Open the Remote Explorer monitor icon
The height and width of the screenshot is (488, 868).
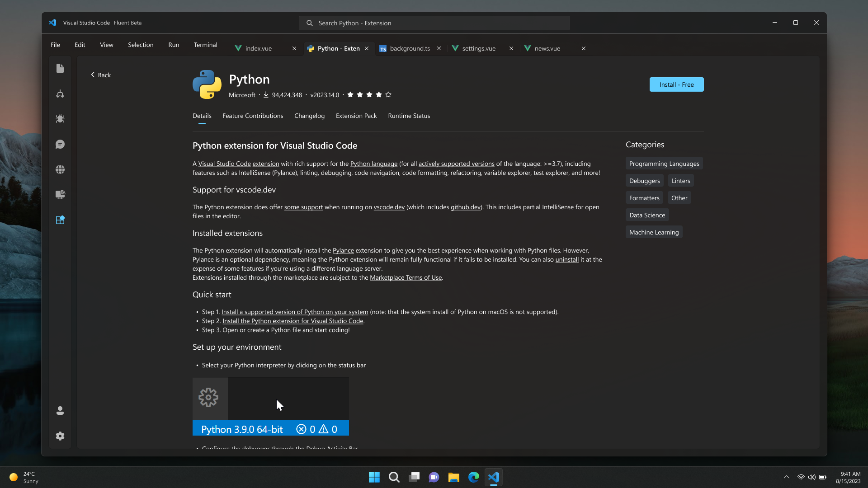click(x=60, y=195)
